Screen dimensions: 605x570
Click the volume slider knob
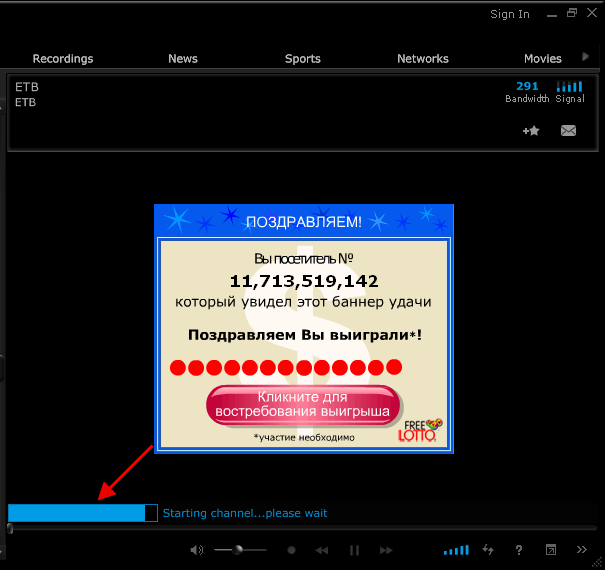point(238,550)
